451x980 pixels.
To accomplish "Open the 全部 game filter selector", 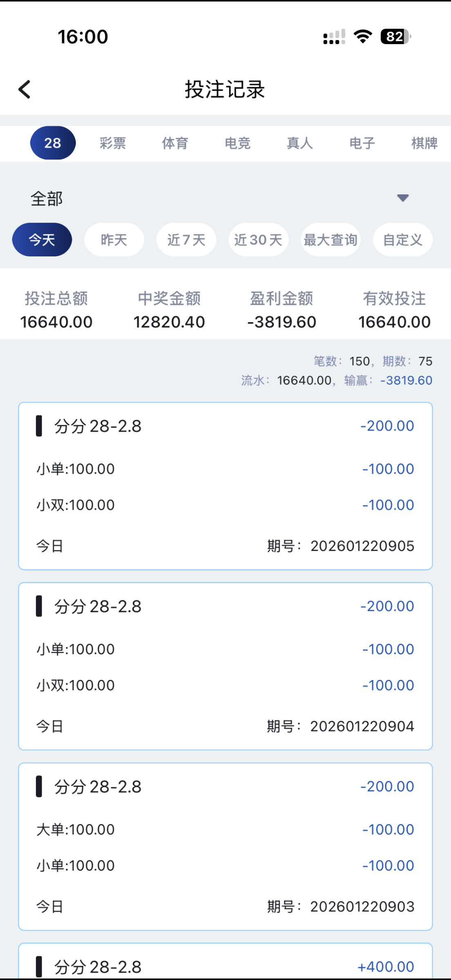I will coord(47,199).
